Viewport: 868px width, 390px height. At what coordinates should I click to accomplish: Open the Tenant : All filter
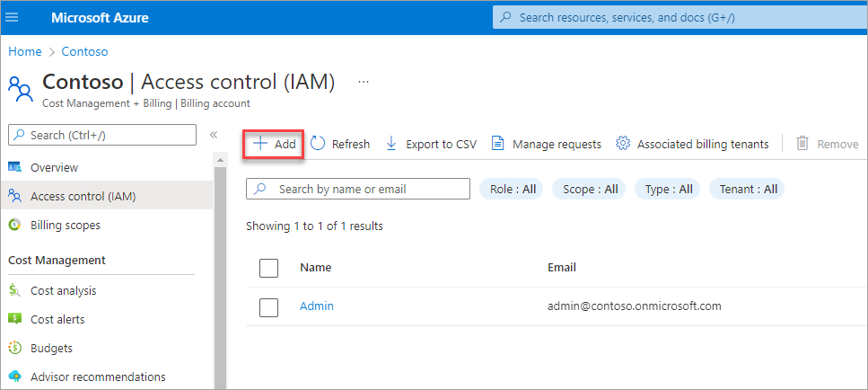[x=748, y=189]
